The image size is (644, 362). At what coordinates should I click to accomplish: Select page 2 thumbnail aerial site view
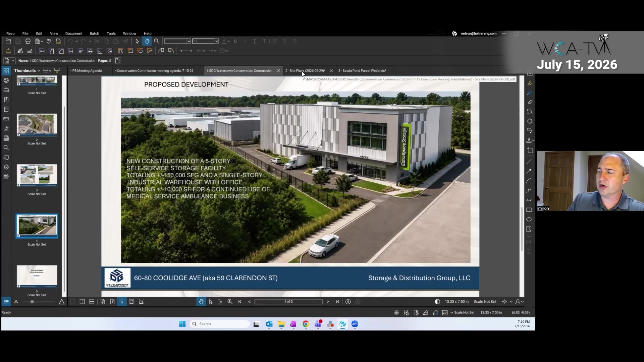click(x=37, y=125)
